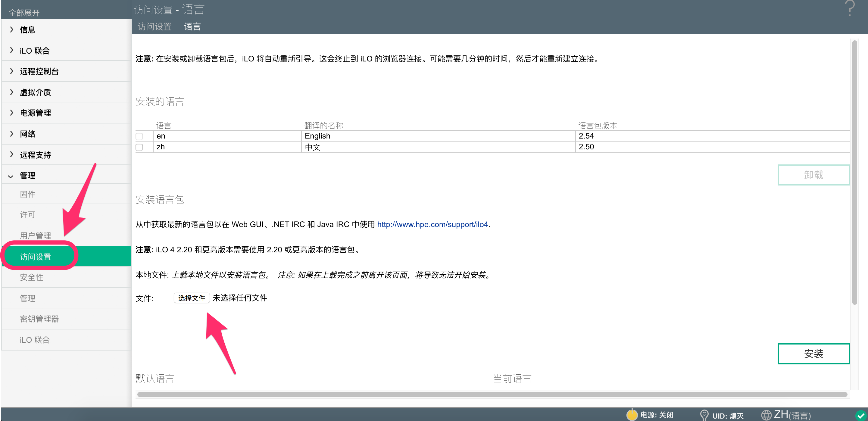Screen dimensions: 868x421
Task: Select 访问设置 in the sidebar
Action: pyautogui.click(x=66, y=257)
